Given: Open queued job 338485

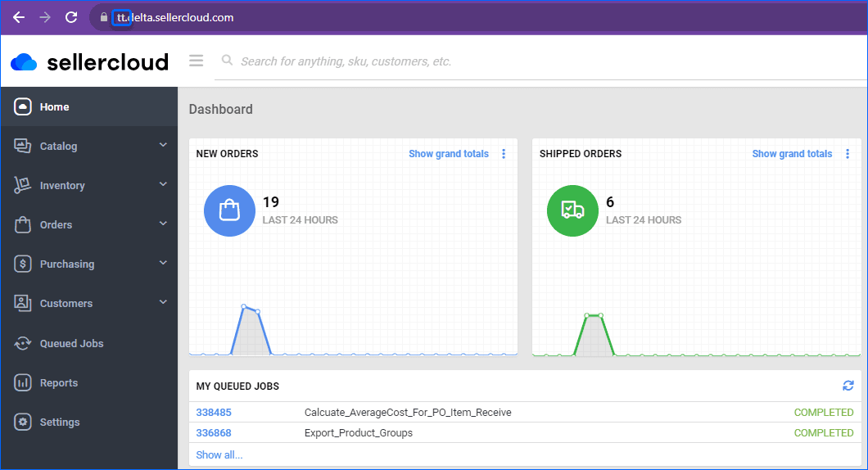Looking at the screenshot, I should point(214,413).
